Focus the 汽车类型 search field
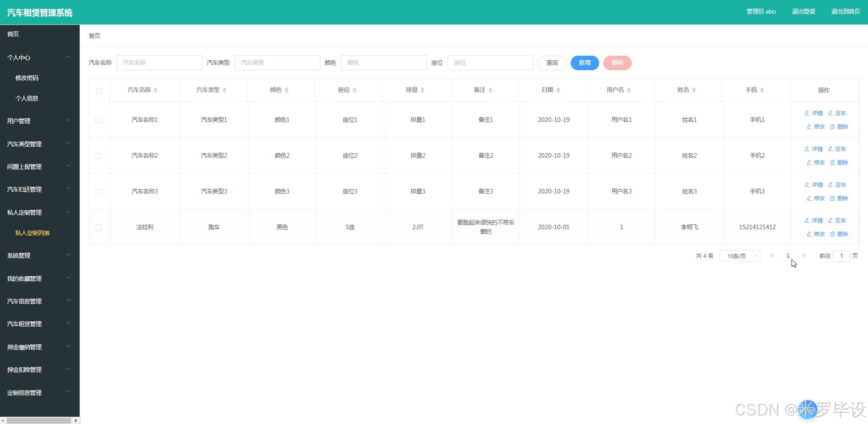This screenshot has width=868, height=424. pyautogui.click(x=277, y=63)
